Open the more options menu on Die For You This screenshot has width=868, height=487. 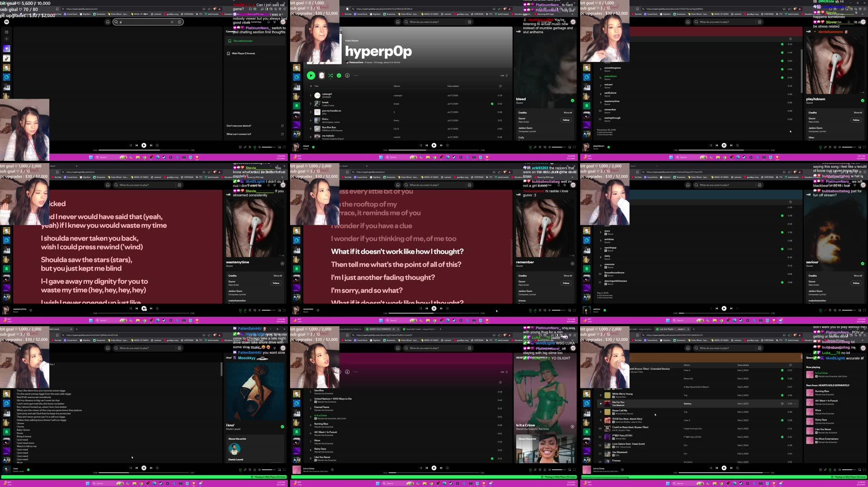pyautogui.click(x=795, y=404)
